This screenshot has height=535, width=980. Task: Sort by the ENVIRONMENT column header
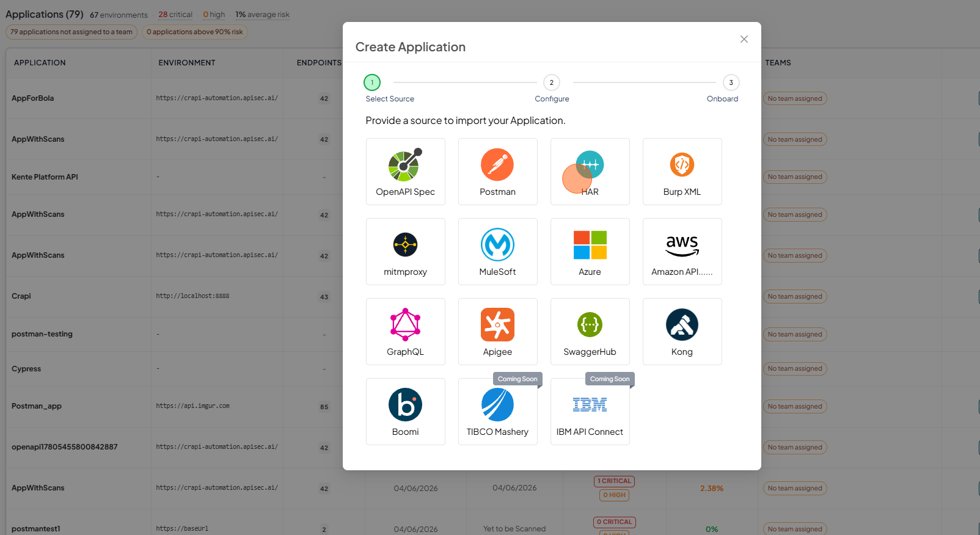point(187,63)
